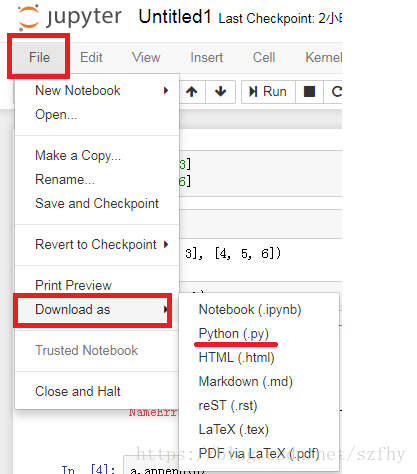417x474 pixels.
Task: Move cell down with the down arrow
Action: 221,91
